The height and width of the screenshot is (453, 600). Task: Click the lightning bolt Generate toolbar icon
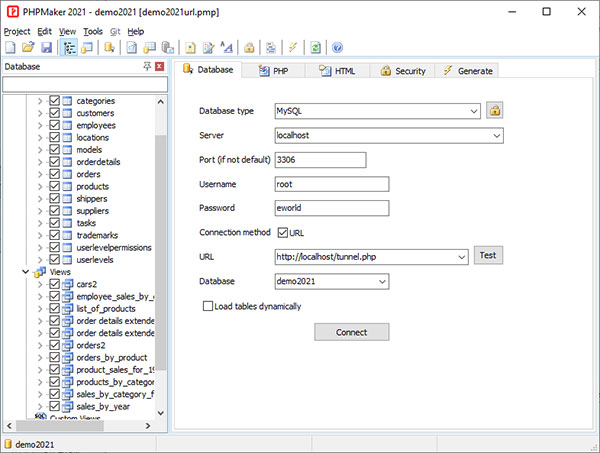[292, 47]
